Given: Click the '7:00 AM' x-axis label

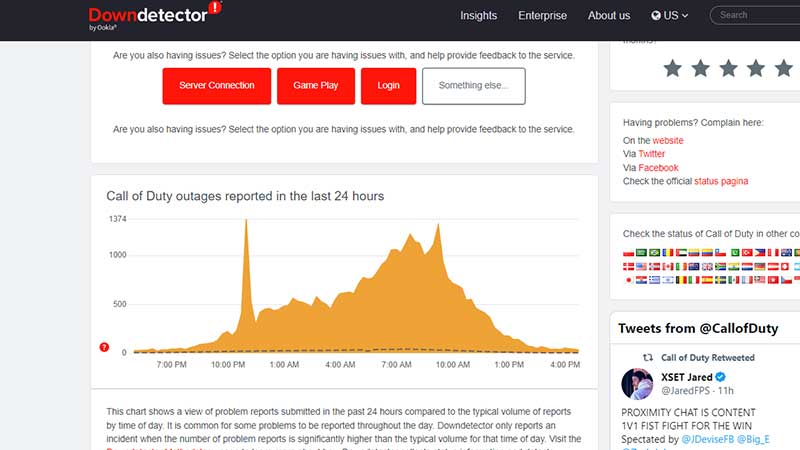Looking at the screenshot, I should point(396,365).
